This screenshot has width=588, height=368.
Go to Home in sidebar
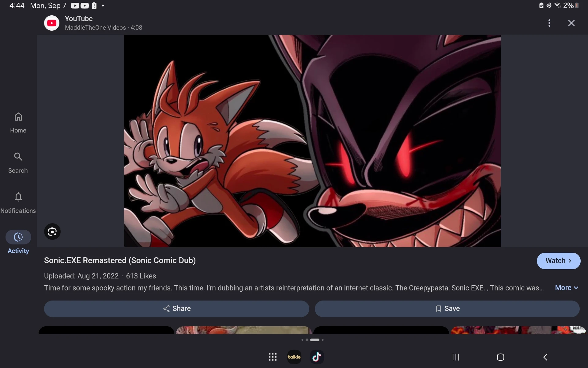18,123
